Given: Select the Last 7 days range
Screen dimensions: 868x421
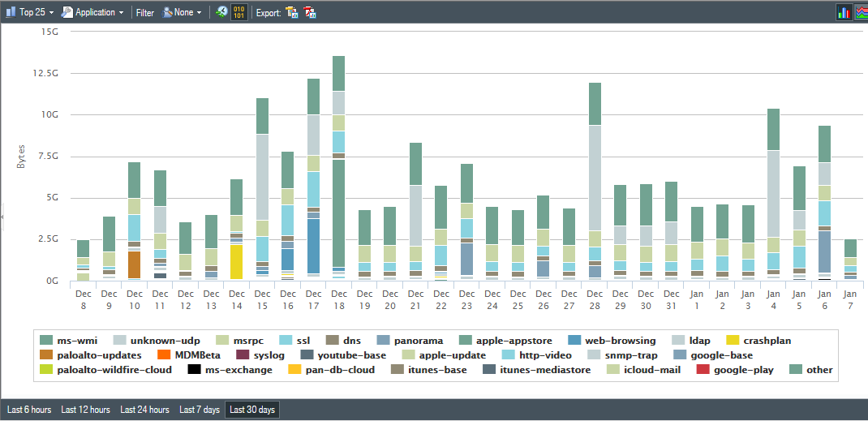Looking at the screenshot, I should [199, 410].
